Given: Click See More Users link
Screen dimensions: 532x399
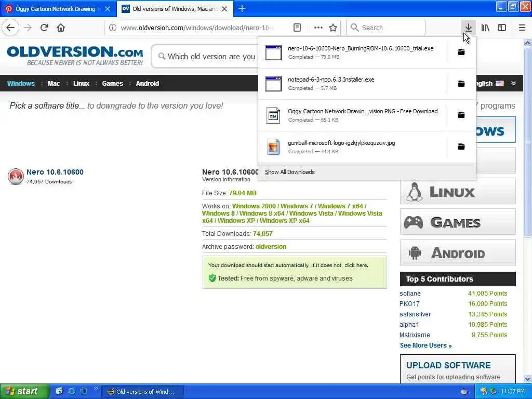Looking at the screenshot, I should [425, 345].
